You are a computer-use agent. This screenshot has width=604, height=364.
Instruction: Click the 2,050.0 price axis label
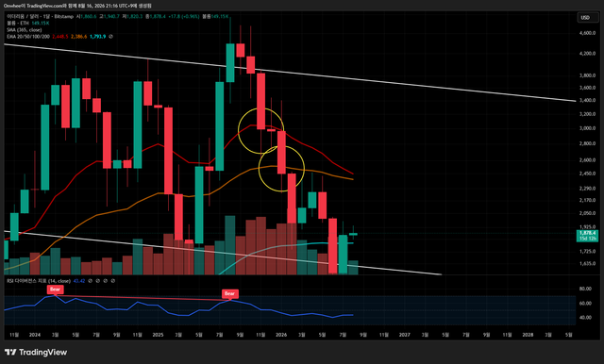pos(587,213)
